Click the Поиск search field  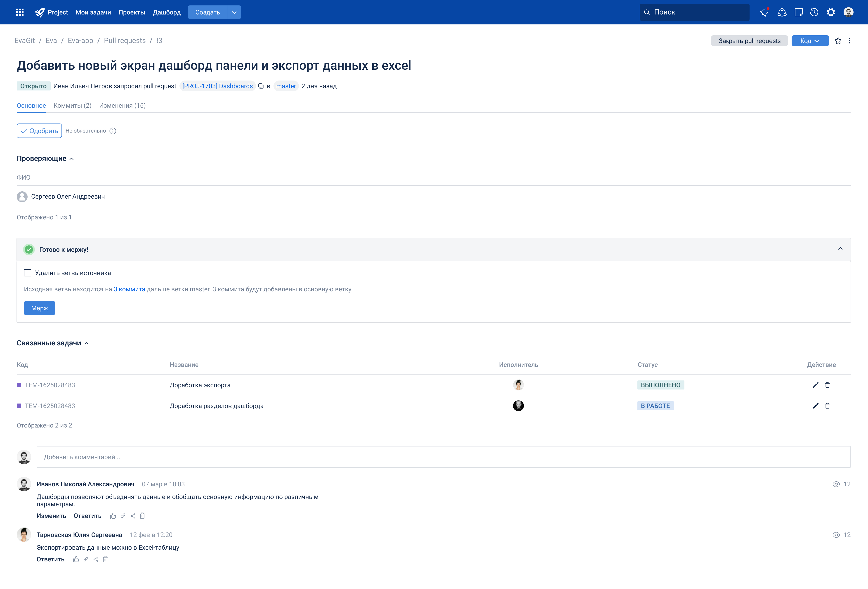click(x=694, y=12)
